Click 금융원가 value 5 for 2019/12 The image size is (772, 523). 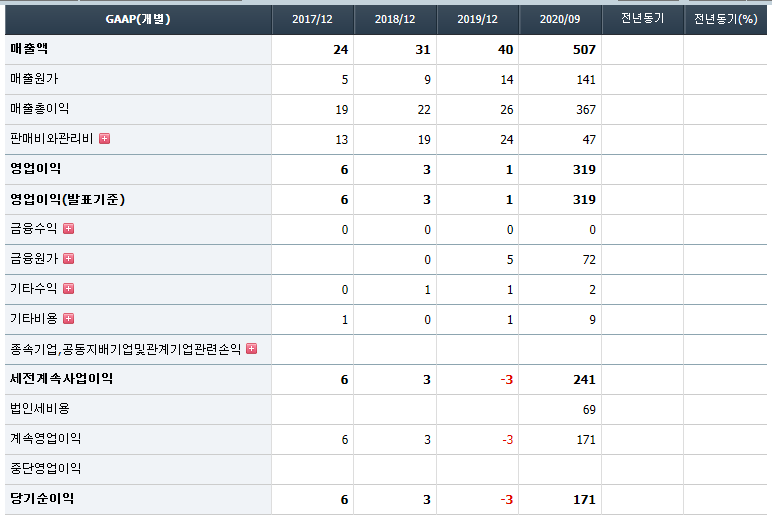(x=510, y=260)
